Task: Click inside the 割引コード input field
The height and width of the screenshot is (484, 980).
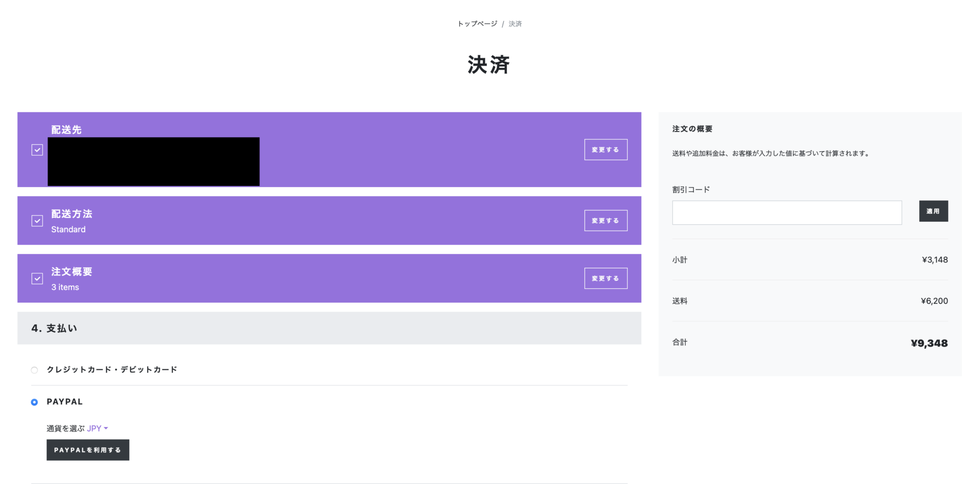Action: click(786, 212)
